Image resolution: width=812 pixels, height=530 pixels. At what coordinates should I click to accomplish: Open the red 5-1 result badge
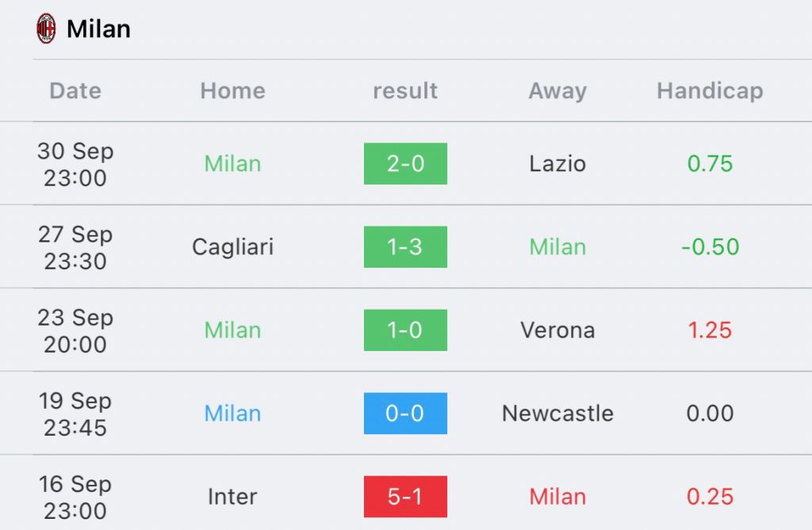405,497
